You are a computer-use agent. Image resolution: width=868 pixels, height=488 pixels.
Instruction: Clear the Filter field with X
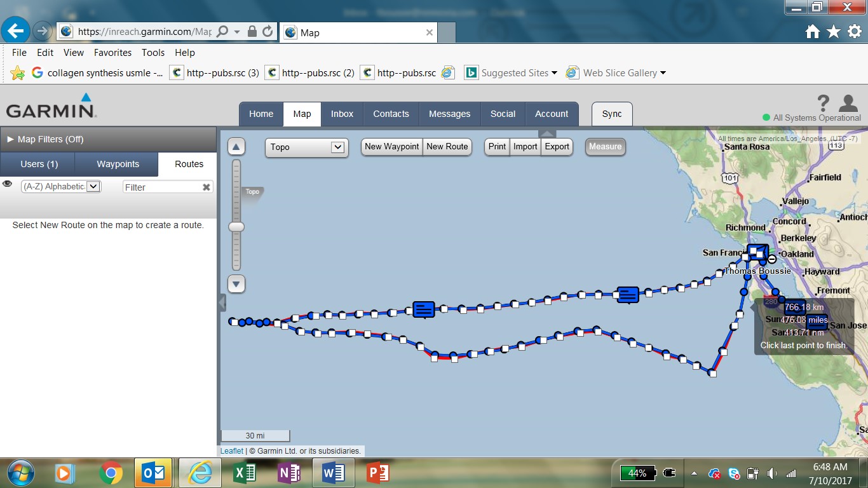click(206, 187)
